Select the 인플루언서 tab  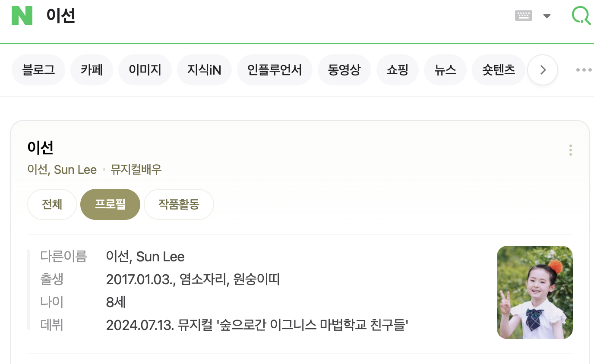275,70
